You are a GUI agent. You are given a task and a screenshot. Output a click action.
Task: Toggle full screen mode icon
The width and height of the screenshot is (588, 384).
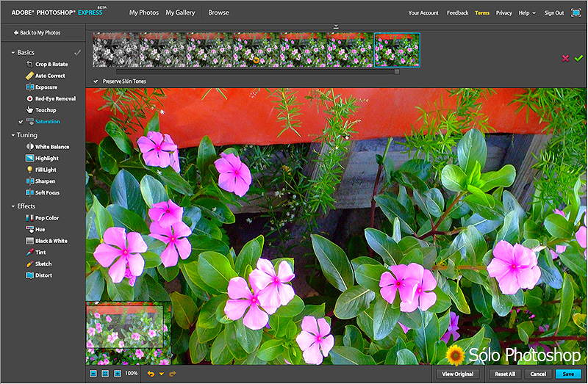[x=576, y=12]
